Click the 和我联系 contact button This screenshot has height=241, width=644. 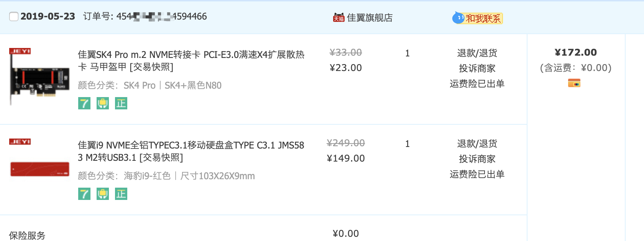tap(483, 18)
